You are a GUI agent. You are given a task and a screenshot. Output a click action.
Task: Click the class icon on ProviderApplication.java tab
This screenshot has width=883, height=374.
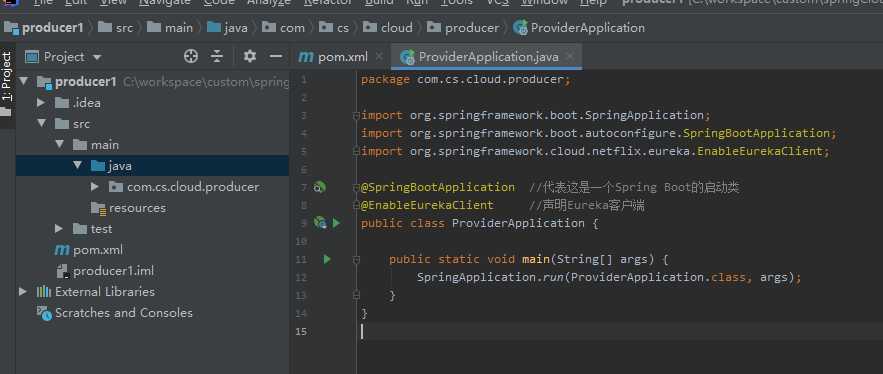click(x=407, y=57)
